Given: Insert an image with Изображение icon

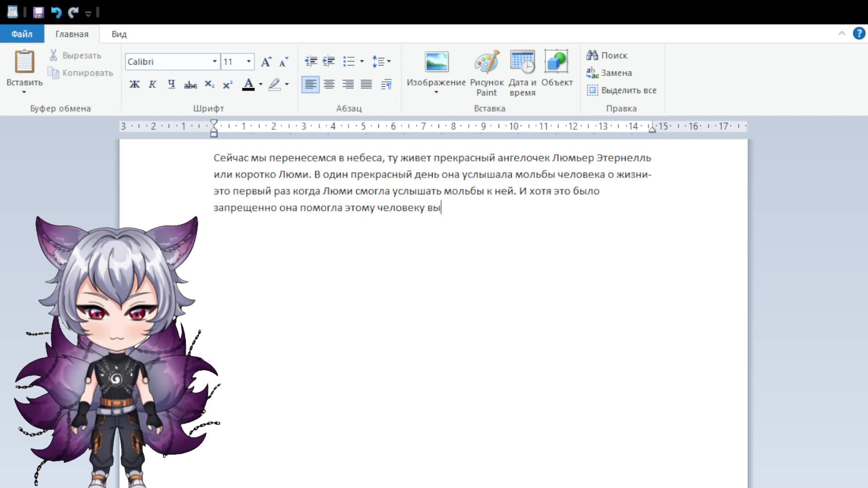Looking at the screenshot, I should click(436, 62).
